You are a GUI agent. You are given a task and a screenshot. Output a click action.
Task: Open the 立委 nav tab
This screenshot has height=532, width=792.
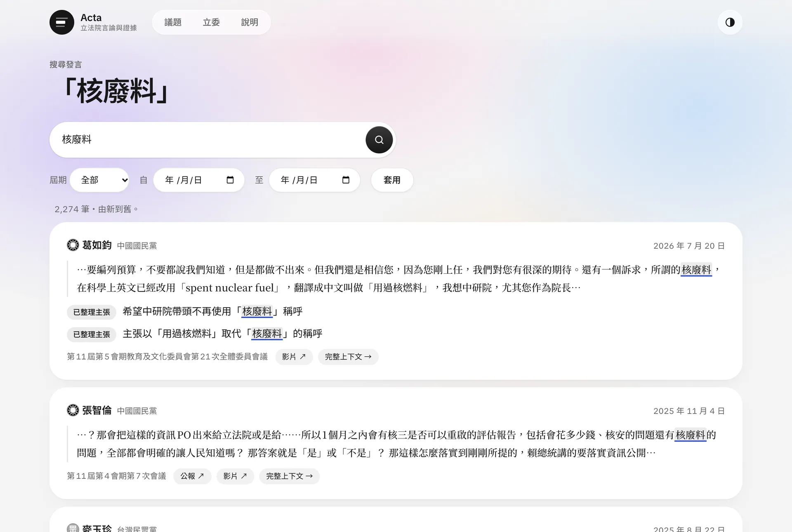click(211, 22)
